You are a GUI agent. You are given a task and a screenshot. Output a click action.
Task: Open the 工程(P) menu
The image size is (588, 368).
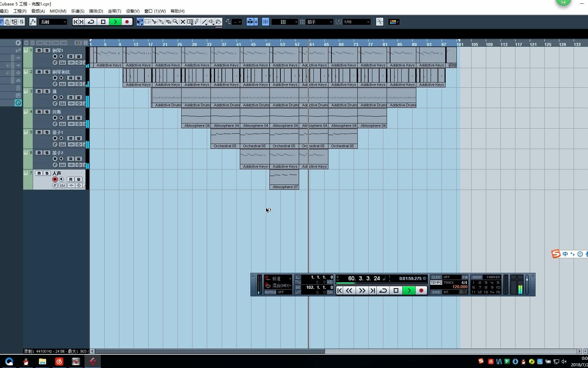(x=20, y=11)
